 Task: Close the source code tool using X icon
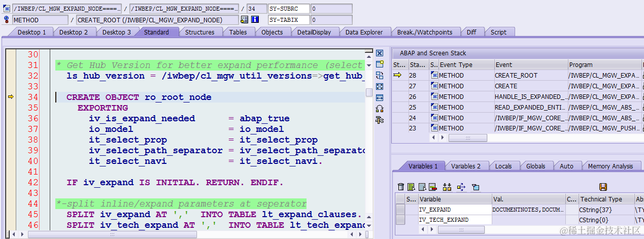coord(380,53)
